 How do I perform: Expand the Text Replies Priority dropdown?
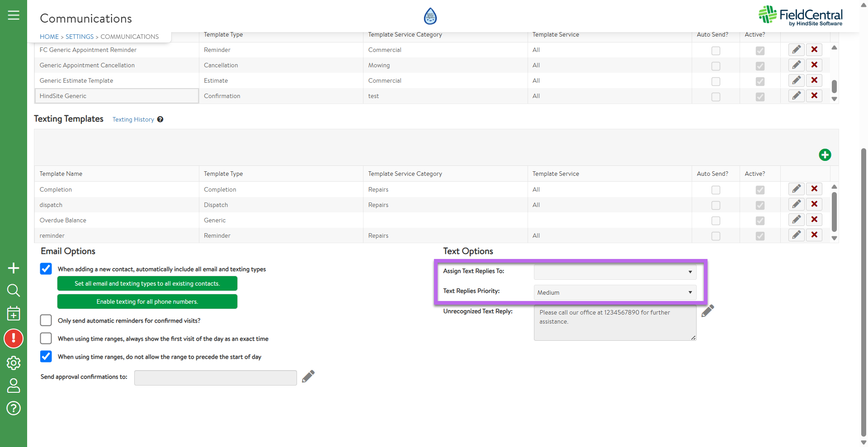[615, 292]
